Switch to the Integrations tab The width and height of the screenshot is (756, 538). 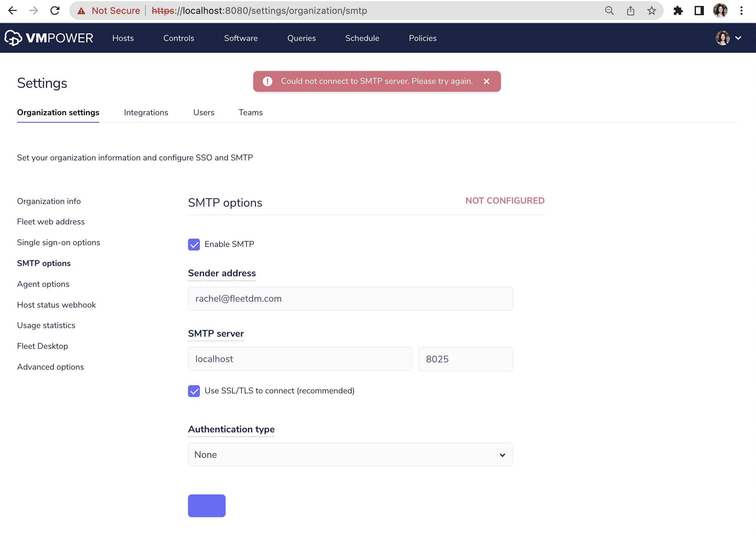(x=146, y=112)
